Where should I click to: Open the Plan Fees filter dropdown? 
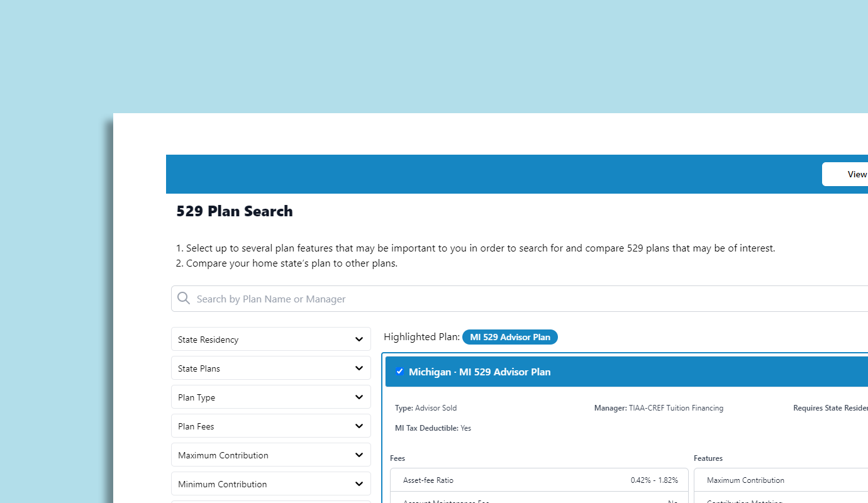[271, 426]
